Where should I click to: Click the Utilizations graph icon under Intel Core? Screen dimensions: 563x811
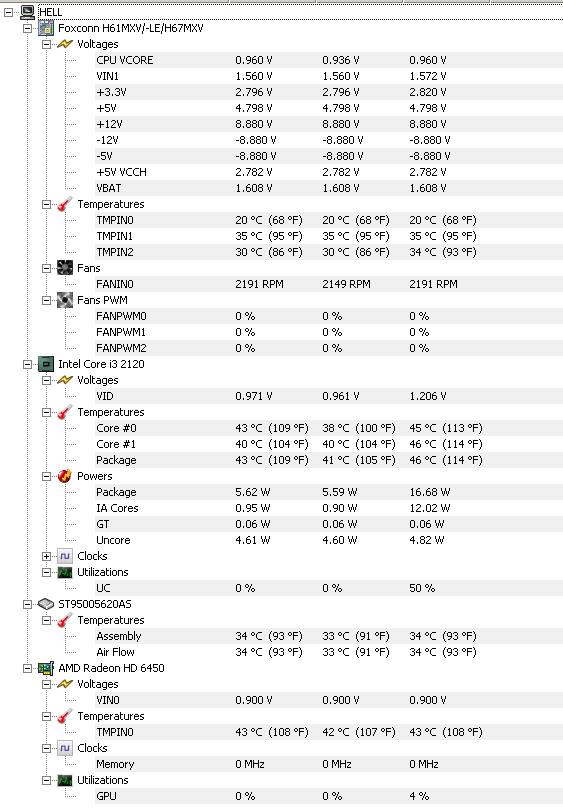point(65,572)
